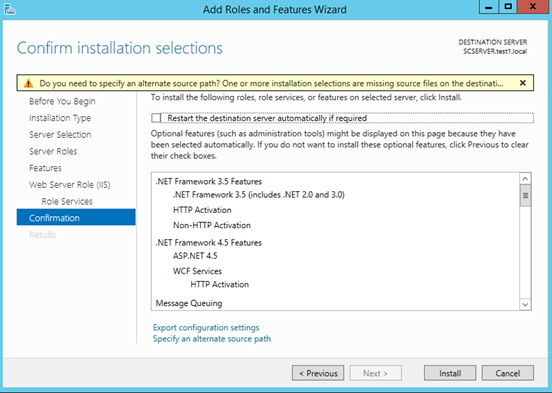This screenshot has height=393, width=552.
Task: Click the scroll down arrow in features list
Action: pos(525,304)
